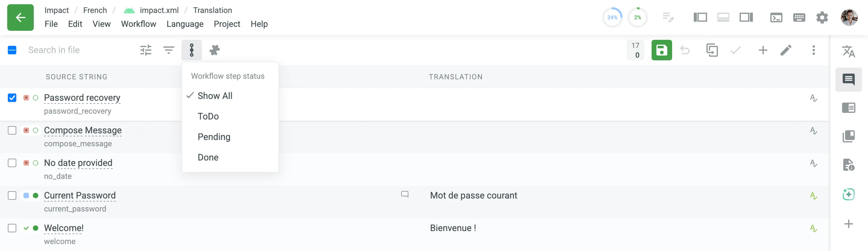The height and width of the screenshot is (251, 868).
Task: Click the pencil edit icon
Action: pyautogui.click(x=785, y=50)
